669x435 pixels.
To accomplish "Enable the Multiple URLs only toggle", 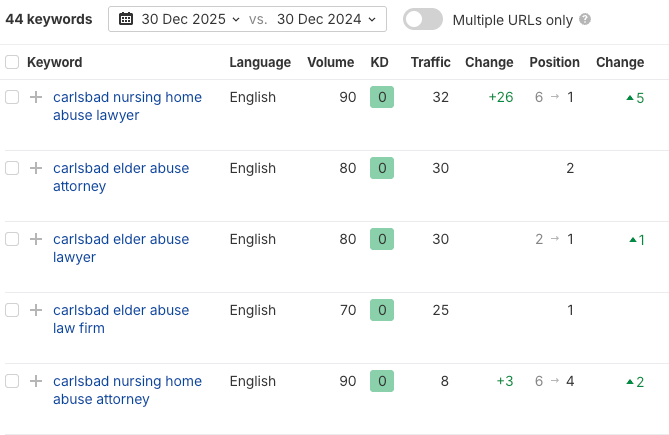I will (x=423, y=19).
